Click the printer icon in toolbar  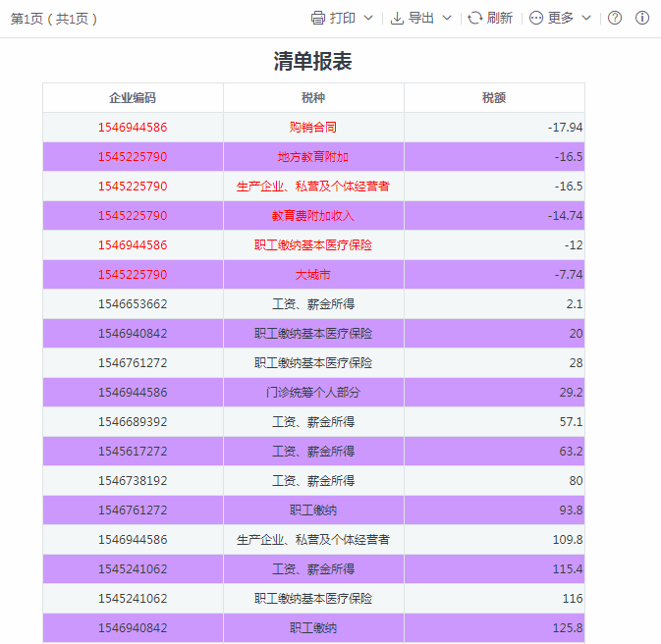pyautogui.click(x=317, y=18)
